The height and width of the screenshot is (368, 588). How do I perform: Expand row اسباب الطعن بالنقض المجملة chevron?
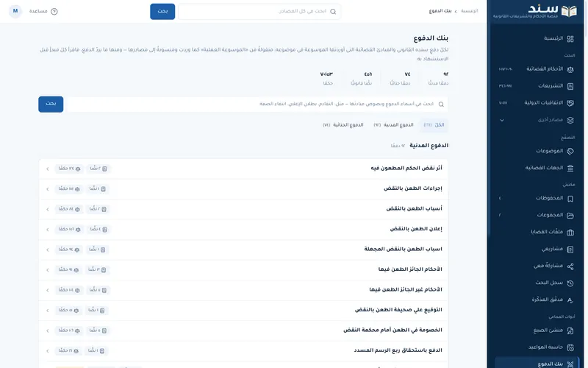[48, 250]
